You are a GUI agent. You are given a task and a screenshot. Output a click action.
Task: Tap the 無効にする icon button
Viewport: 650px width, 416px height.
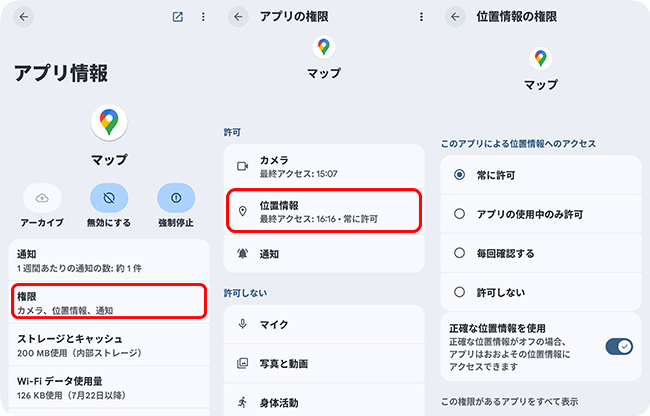pyautogui.click(x=109, y=197)
